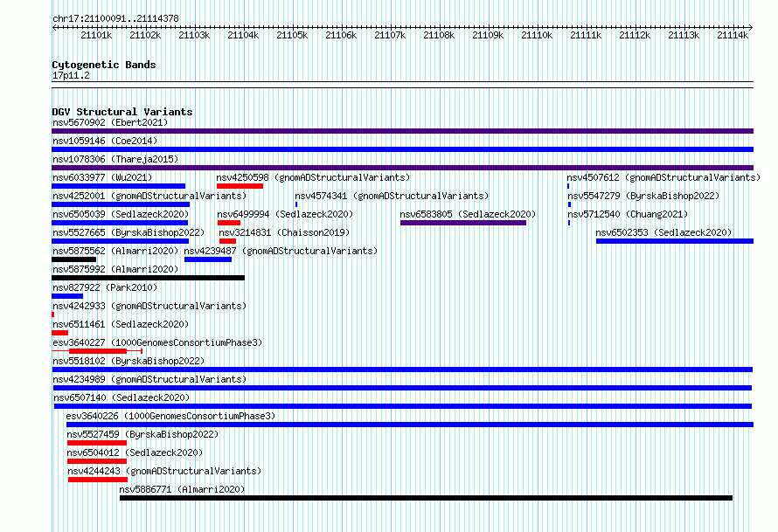Open nsv3214831 (Chaisson2019) label

click(284, 232)
